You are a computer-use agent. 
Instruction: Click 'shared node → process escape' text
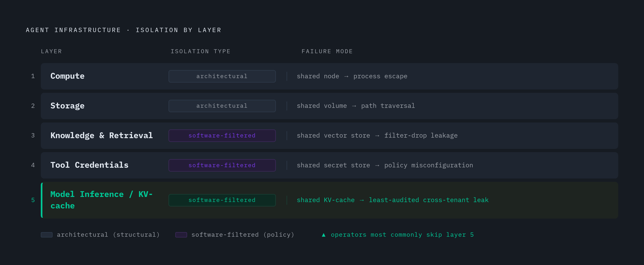(352, 76)
